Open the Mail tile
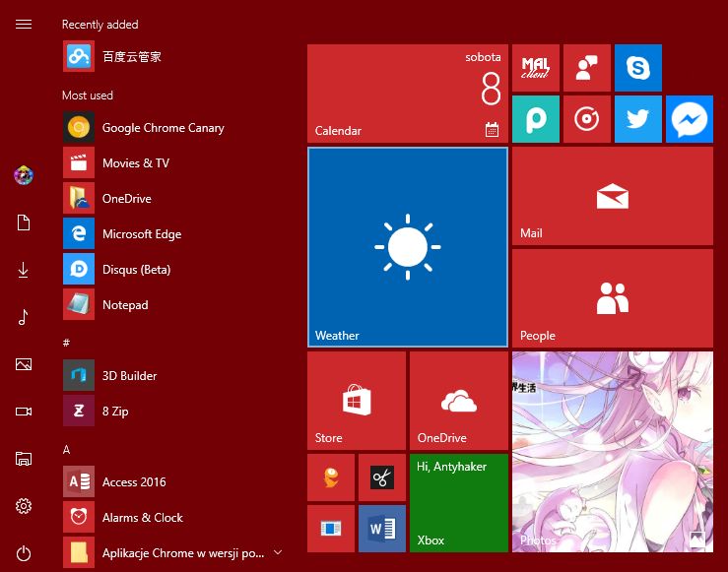Screen dimensions: 728x572 point(613,196)
